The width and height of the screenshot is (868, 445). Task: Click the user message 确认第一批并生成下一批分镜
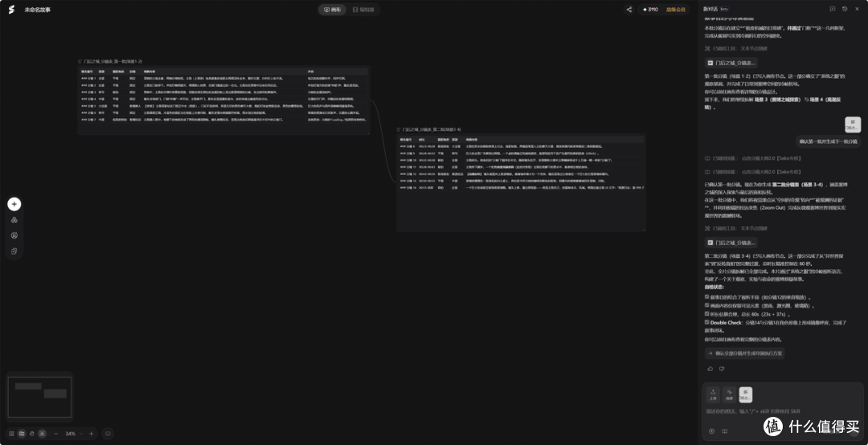tap(829, 141)
